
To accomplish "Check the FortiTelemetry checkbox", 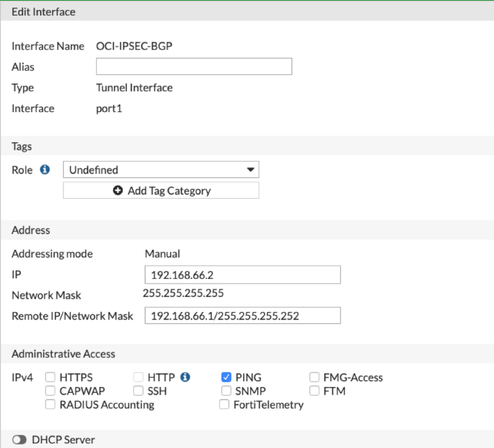I will 224,404.
